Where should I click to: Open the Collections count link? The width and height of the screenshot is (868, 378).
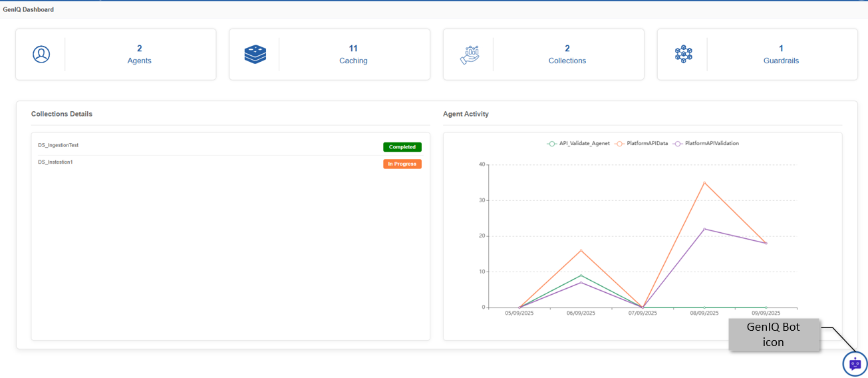click(x=567, y=55)
